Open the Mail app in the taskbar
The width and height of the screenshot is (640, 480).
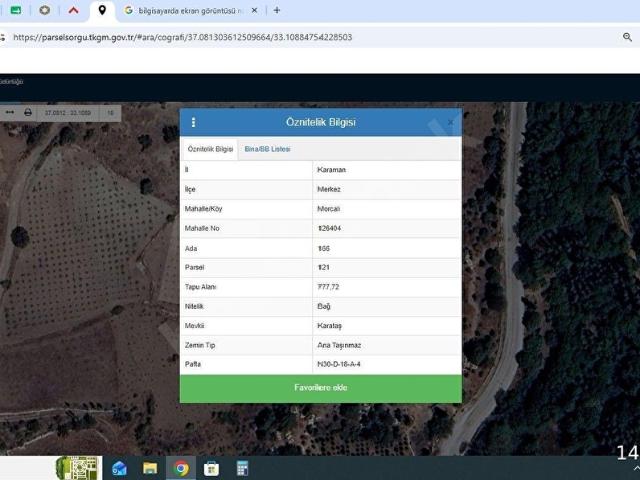pyautogui.click(x=119, y=468)
